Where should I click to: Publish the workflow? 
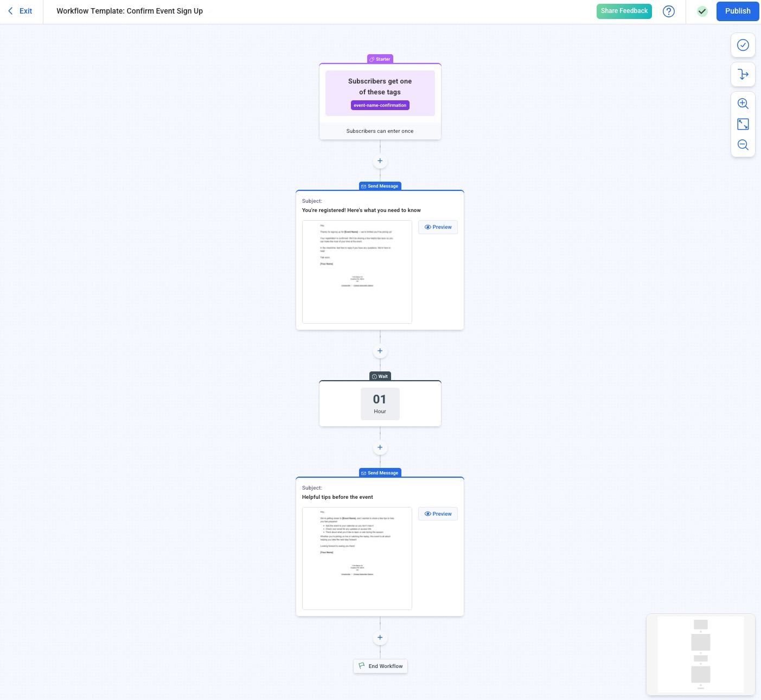point(737,11)
